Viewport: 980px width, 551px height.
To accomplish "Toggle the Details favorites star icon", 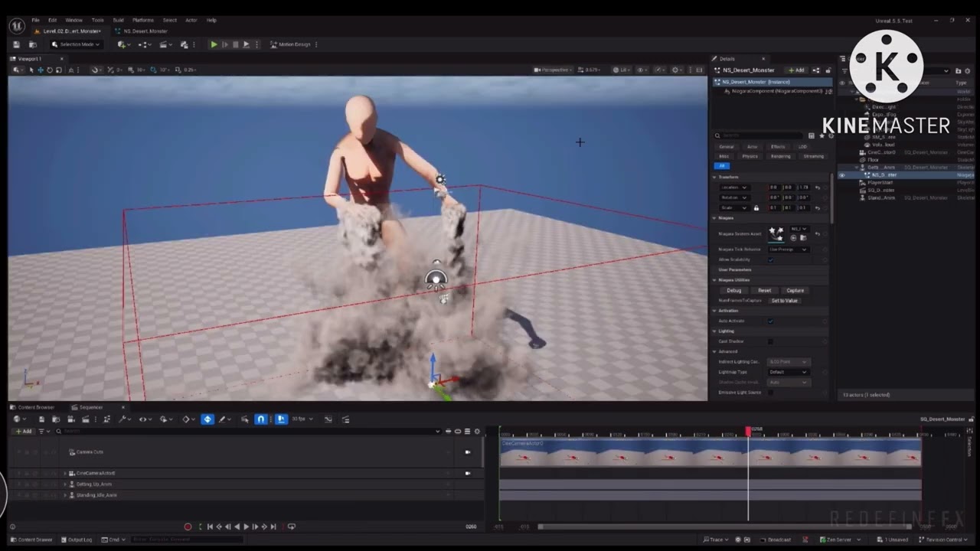I will [x=822, y=135].
